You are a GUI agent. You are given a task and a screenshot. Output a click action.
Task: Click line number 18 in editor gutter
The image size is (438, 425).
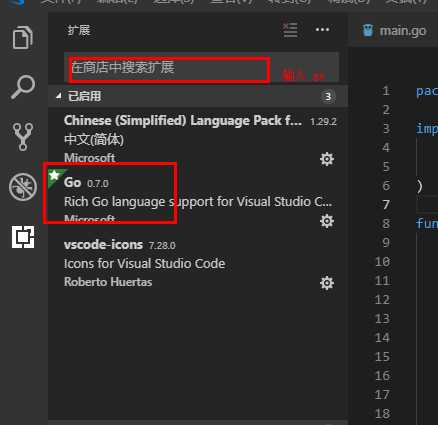point(382,414)
